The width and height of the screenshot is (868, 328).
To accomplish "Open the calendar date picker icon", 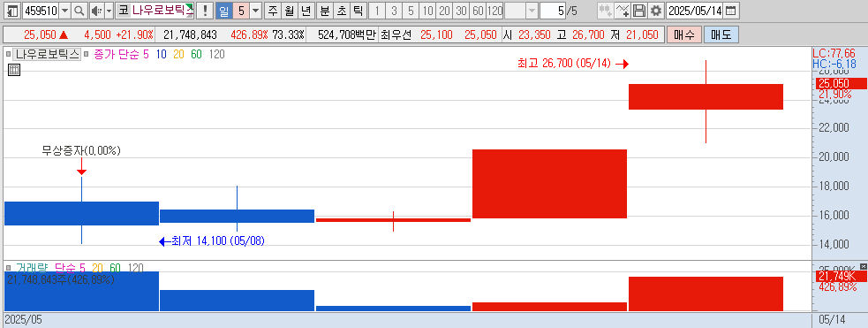I will click(731, 11).
